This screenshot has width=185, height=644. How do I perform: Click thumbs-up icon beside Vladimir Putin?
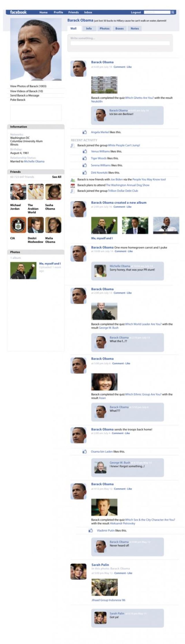pos(91,531)
